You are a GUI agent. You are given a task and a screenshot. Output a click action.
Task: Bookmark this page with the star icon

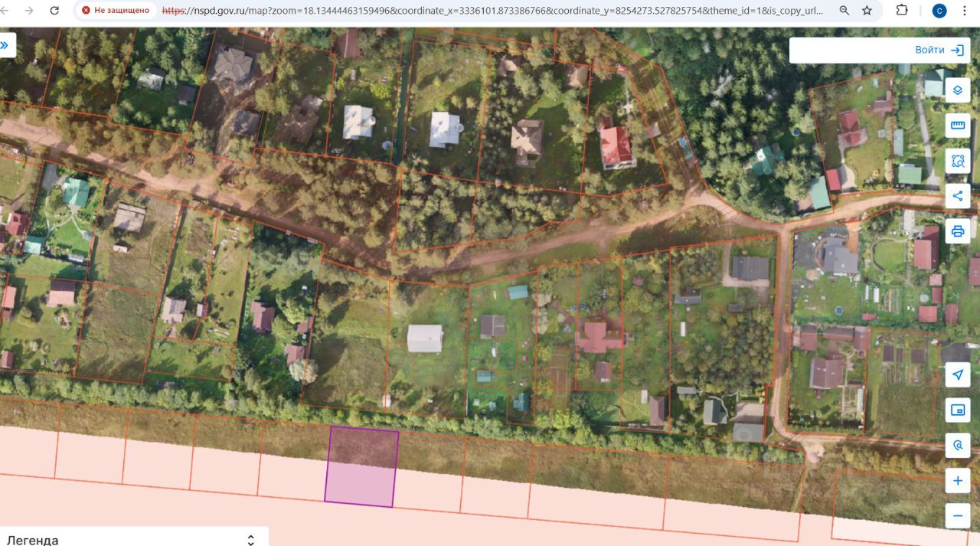click(x=867, y=11)
